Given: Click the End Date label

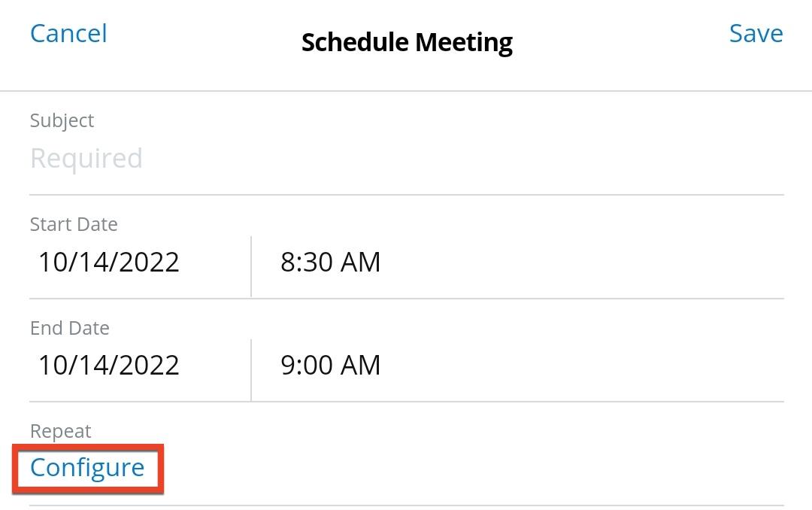Looking at the screenshot, I should tap(70, 328).
